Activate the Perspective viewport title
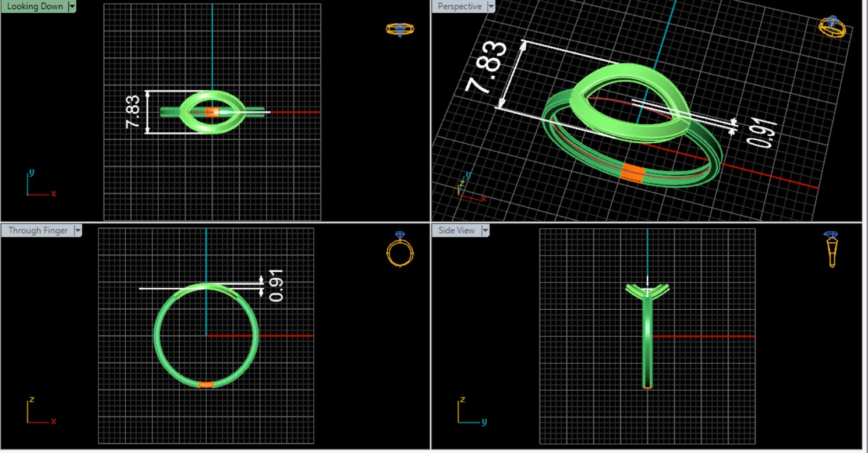The width and height of the screenshot is (868, 453). click(x=459, y=6)
